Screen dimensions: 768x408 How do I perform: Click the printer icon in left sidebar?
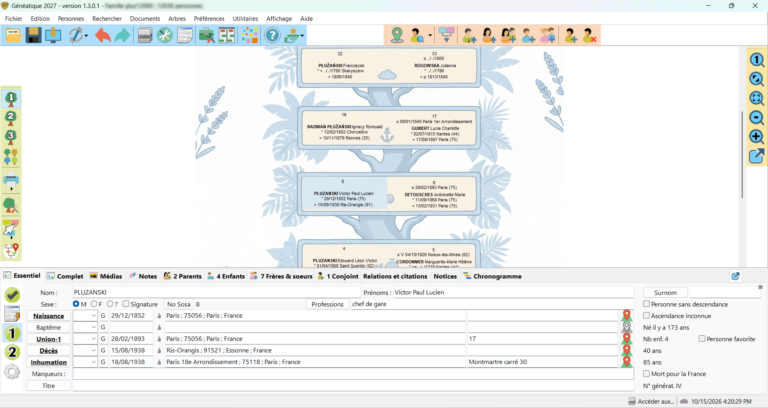11,182
